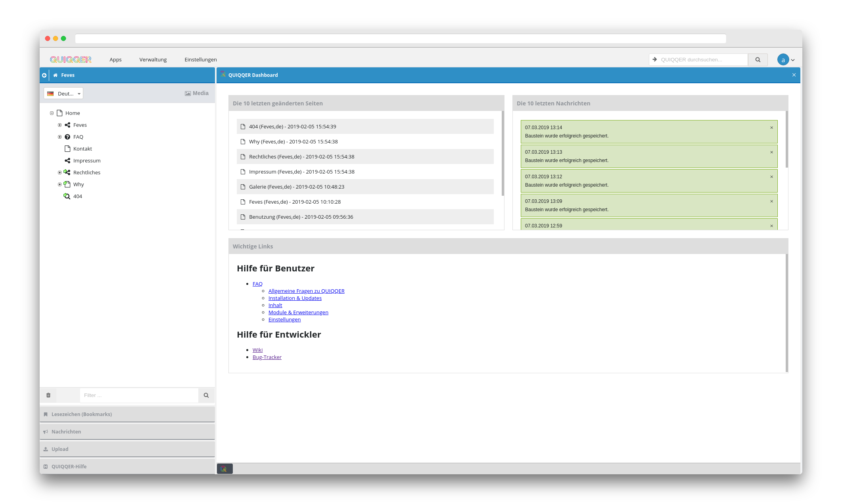Open the Inhalt link
This screenshot has height=504, width=842.
point(275,305)
